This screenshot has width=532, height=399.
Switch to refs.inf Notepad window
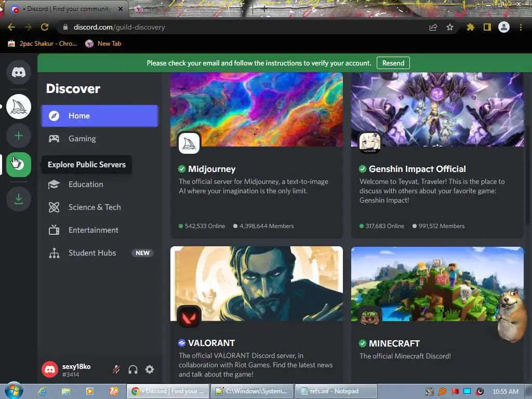(336, 391)
